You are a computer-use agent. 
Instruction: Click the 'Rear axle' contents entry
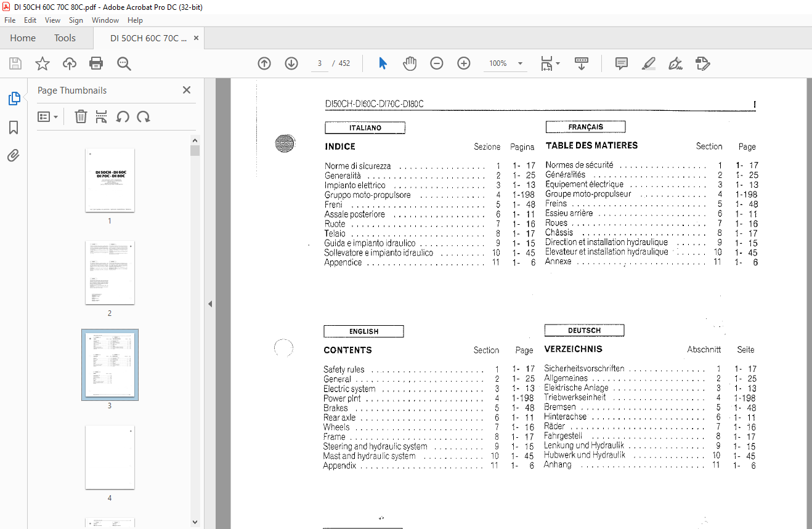(x=339, y=418)
